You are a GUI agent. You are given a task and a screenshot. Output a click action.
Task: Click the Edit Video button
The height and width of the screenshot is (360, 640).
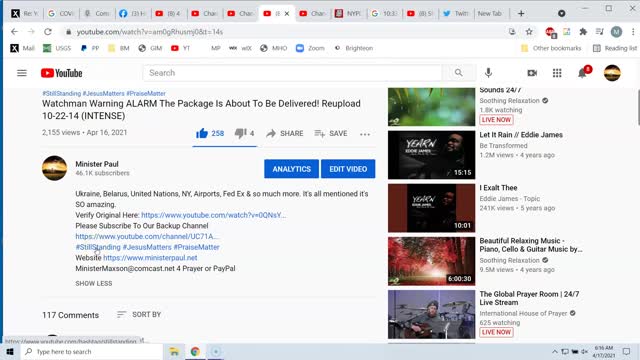coord(348,169)
